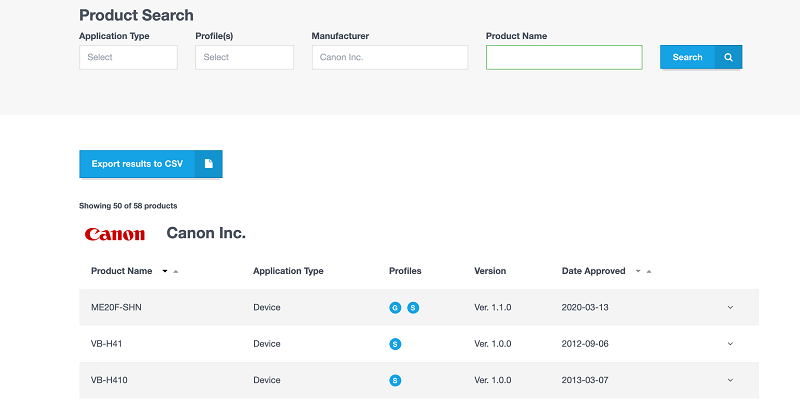Screen dimensions: 800x401
Task: Click the S profile badge in VB-H410 row
Action: (395, 380)
